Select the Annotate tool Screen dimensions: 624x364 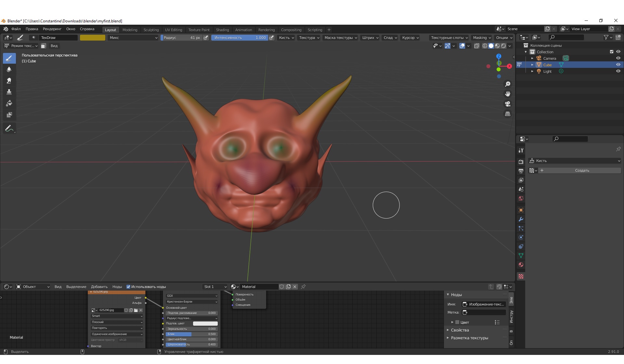(x=9, y=129)
